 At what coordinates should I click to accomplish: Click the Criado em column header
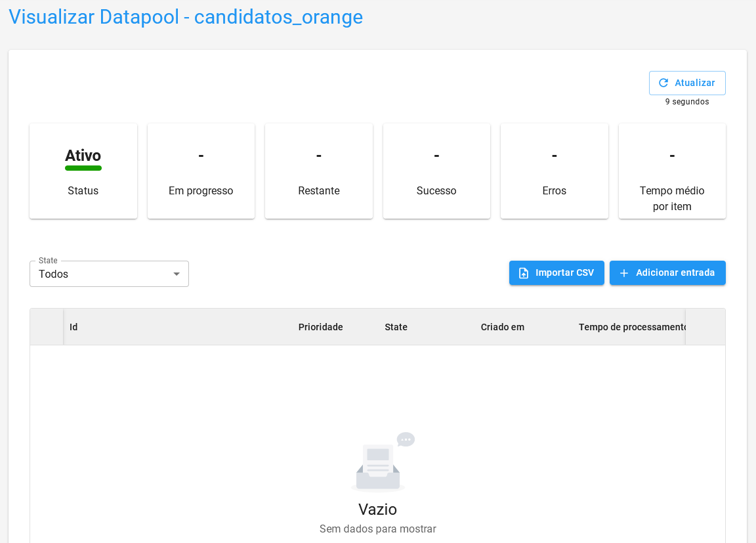(502, 326)
